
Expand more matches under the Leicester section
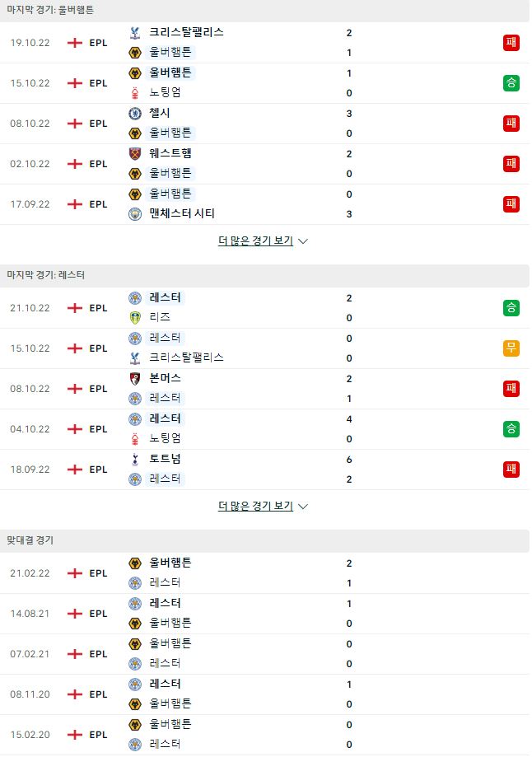point(256,506)
